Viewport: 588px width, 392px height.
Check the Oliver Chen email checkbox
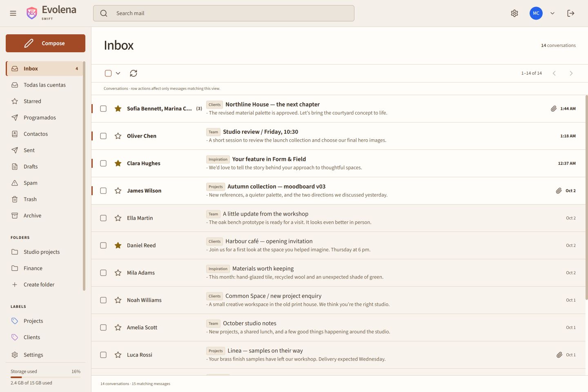pos(103,136)
